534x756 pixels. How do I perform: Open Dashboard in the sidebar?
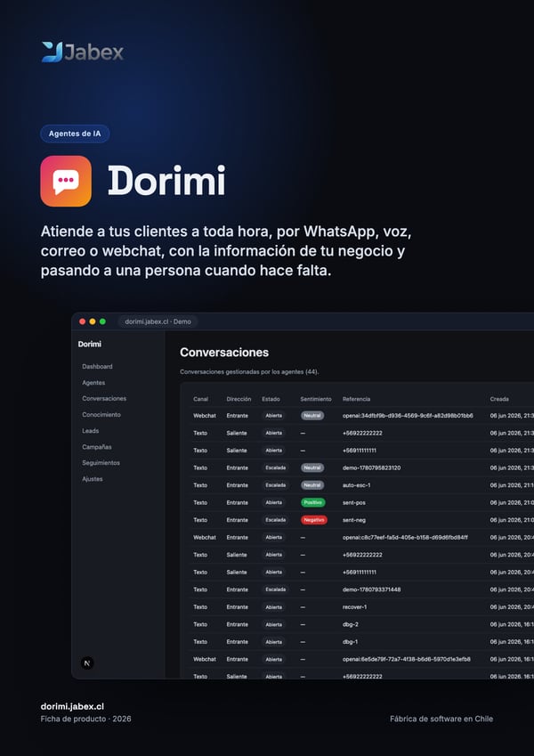97,367
